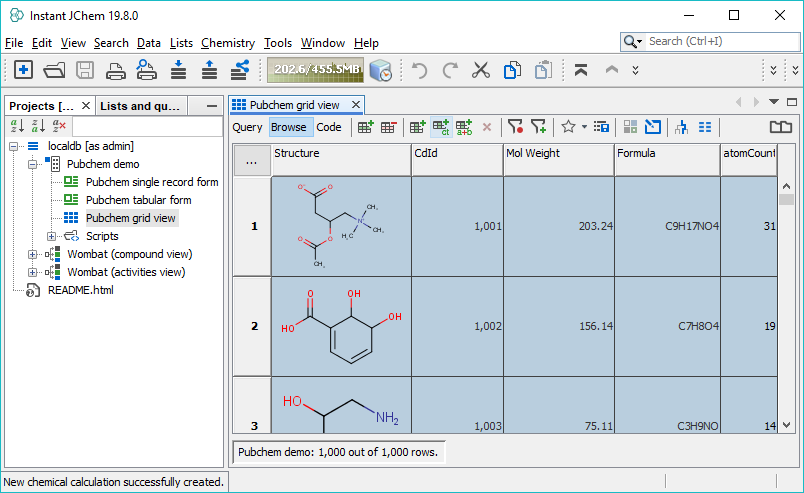Click the scissors Cut icon
Image resolution: width=804 pixels, height=493 pixels.
[480, 70]
